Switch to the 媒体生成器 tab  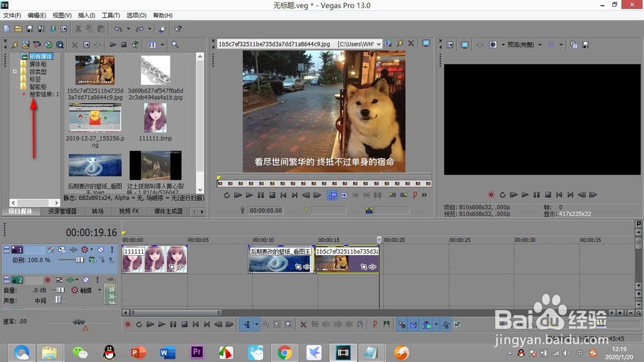[x=168, y=211]
